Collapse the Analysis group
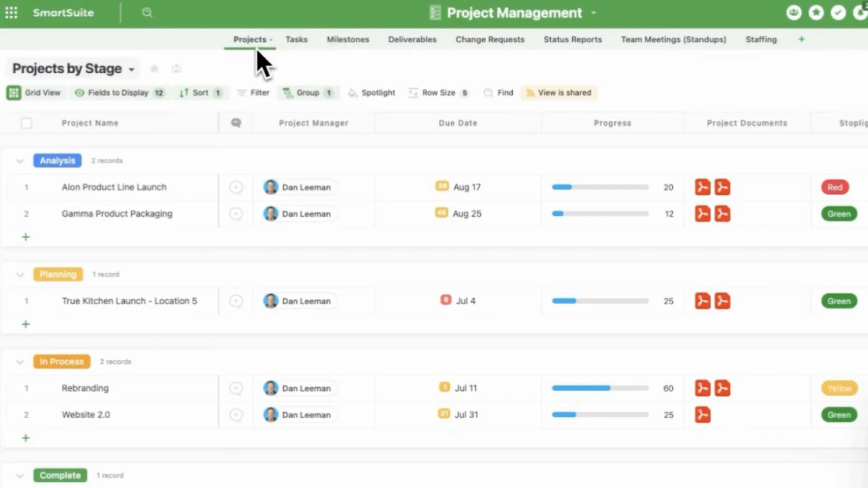 coord(20,161)
